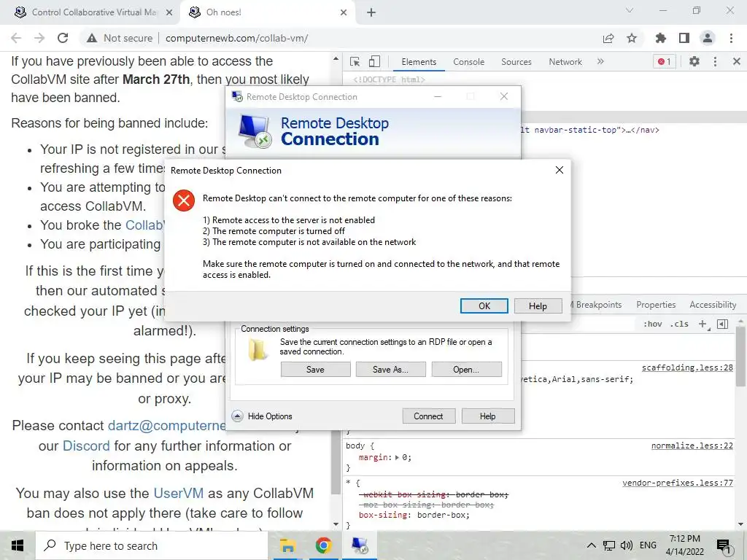This screenshot has height=560, width=747.
Task: Expand more DevTools tabs chevron
Action: coord(600,61)
